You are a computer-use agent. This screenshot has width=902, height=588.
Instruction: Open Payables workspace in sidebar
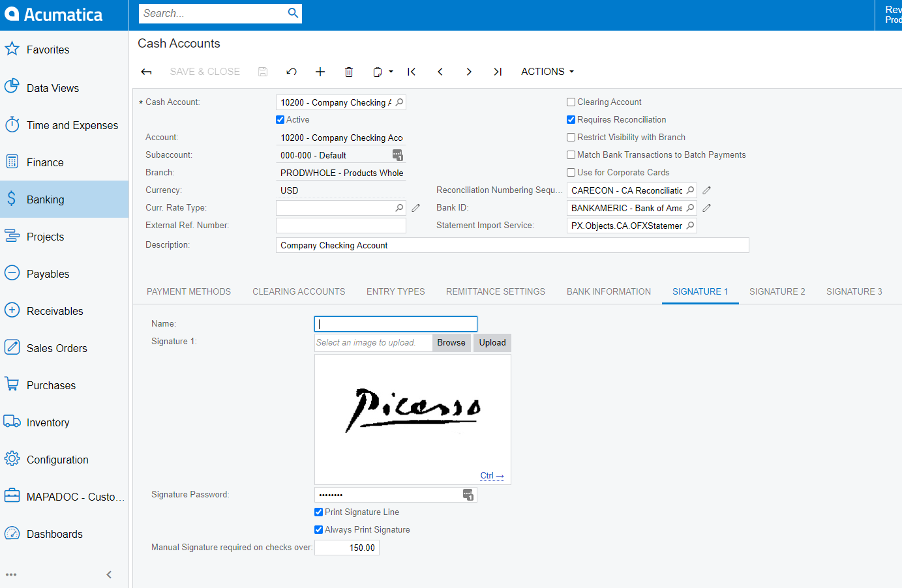pyautogui.click(x=64, y=274)
